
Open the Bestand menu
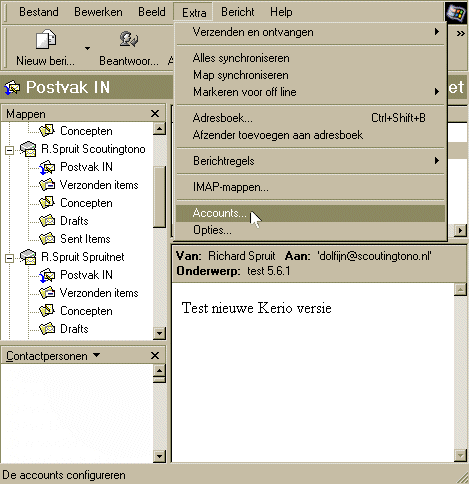pyautogui.click(x=39, y=12)
